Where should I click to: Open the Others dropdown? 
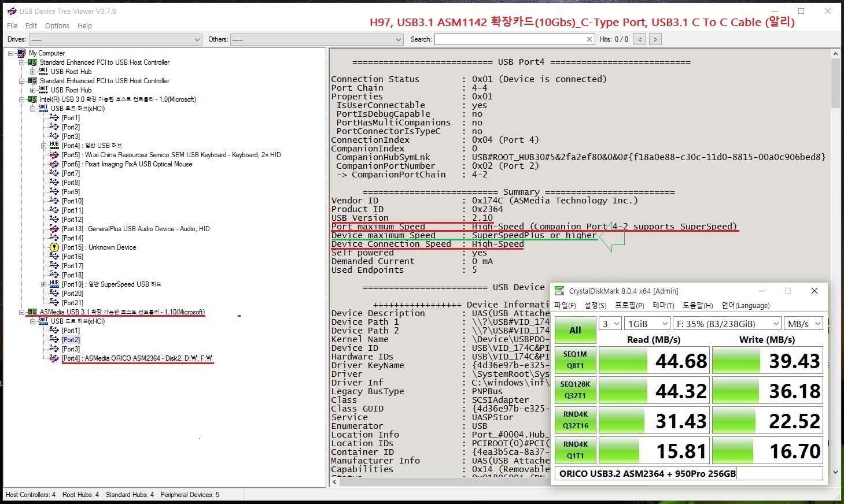click(316, 39)
